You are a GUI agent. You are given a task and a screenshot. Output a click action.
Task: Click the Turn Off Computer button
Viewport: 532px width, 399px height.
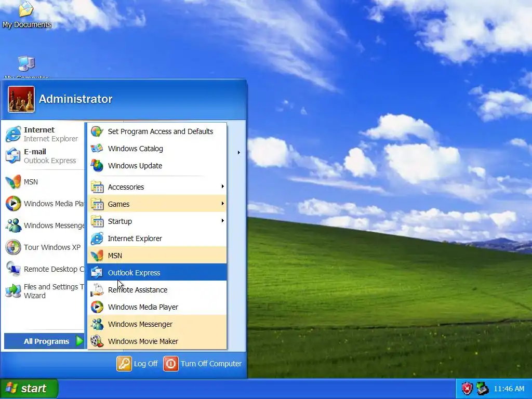point(203,364)
